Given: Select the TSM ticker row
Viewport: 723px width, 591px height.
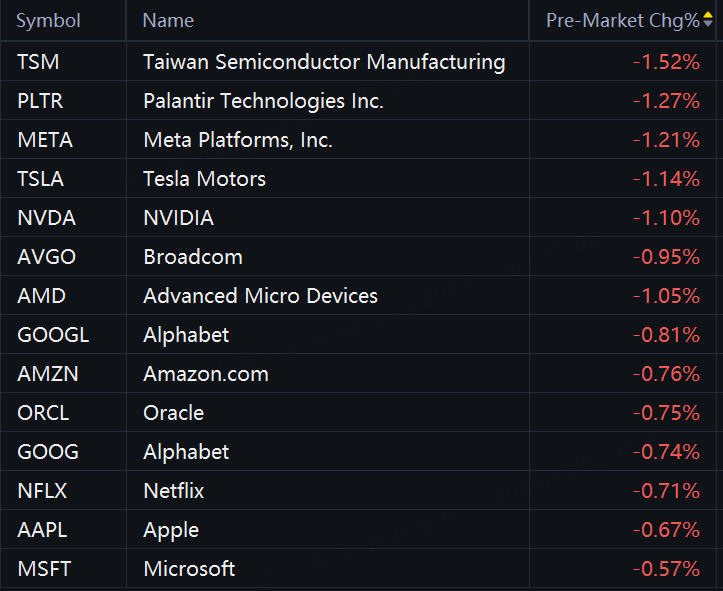Looking at the screenshot, I should pos(38,62).
